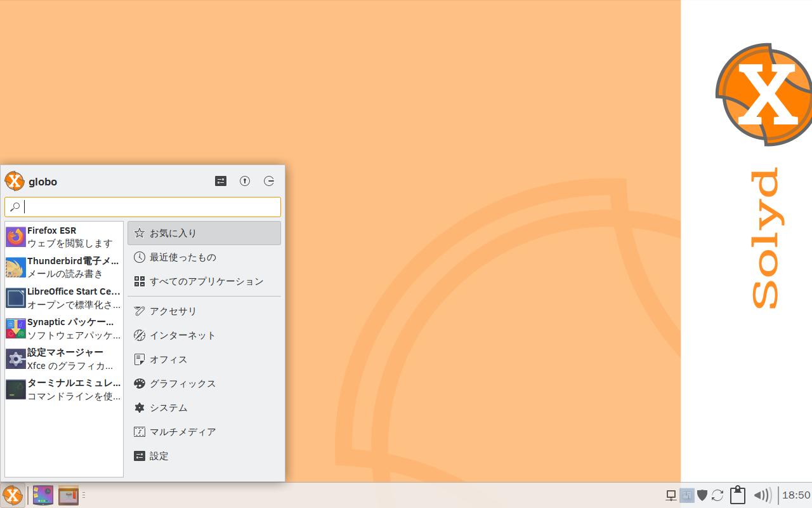
Task: Open 設定マネージャー settings manager
Action: coord(63,359)
